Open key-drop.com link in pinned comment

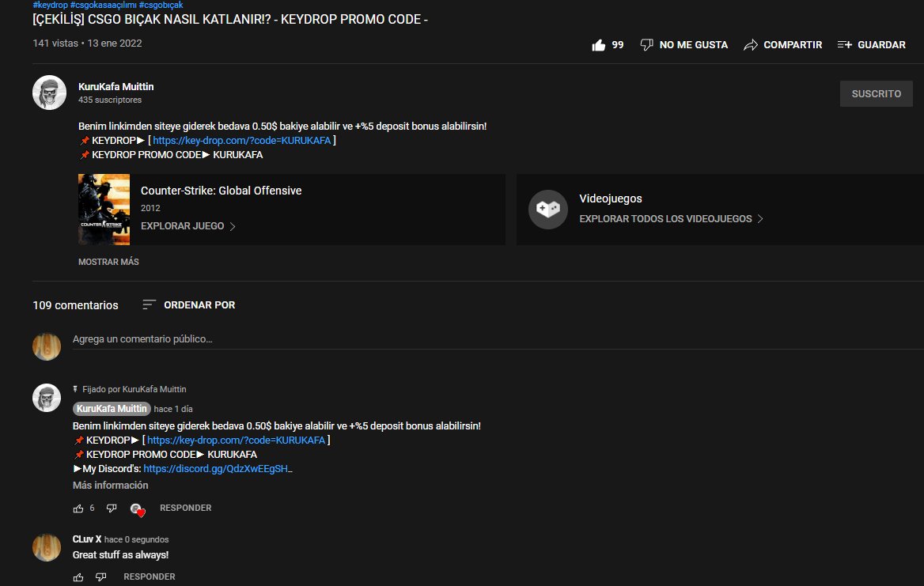(x=236, y=440)
